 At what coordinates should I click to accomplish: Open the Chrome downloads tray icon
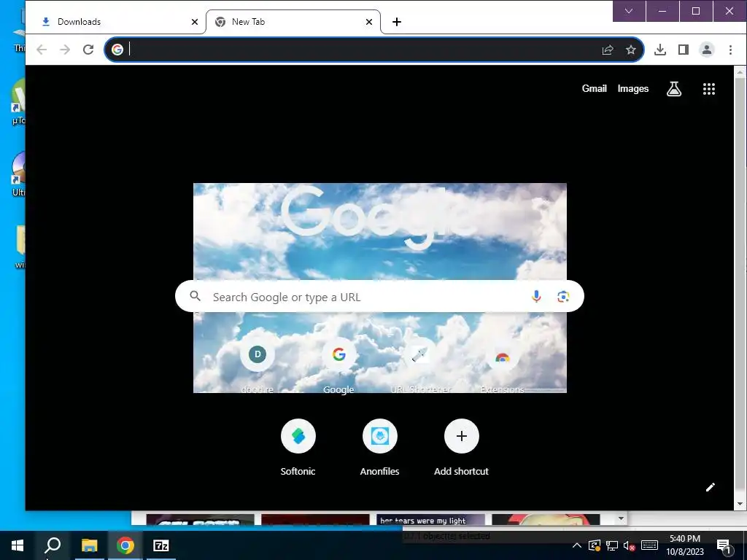point(659,50)
